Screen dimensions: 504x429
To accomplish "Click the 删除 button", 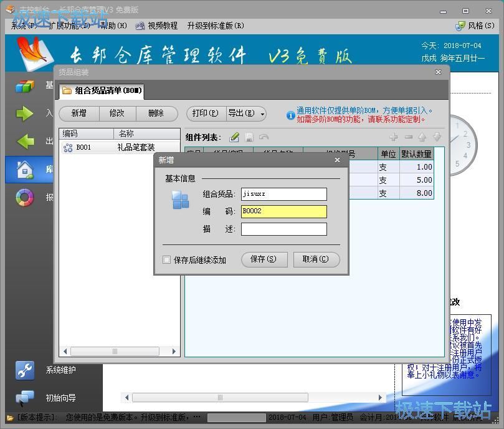I will [x=156, y=113].
